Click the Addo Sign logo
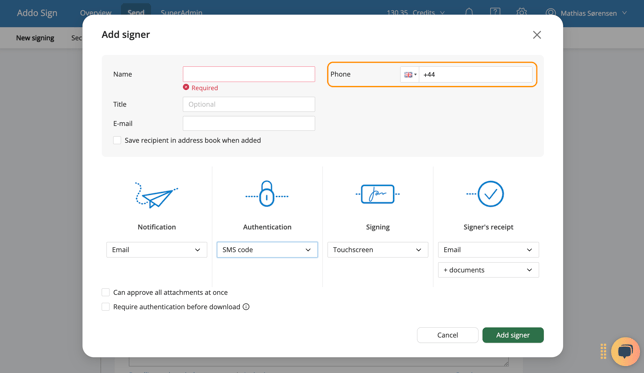Image resolution: width=644 pixels, height=373 pixels. coord(37,13)
